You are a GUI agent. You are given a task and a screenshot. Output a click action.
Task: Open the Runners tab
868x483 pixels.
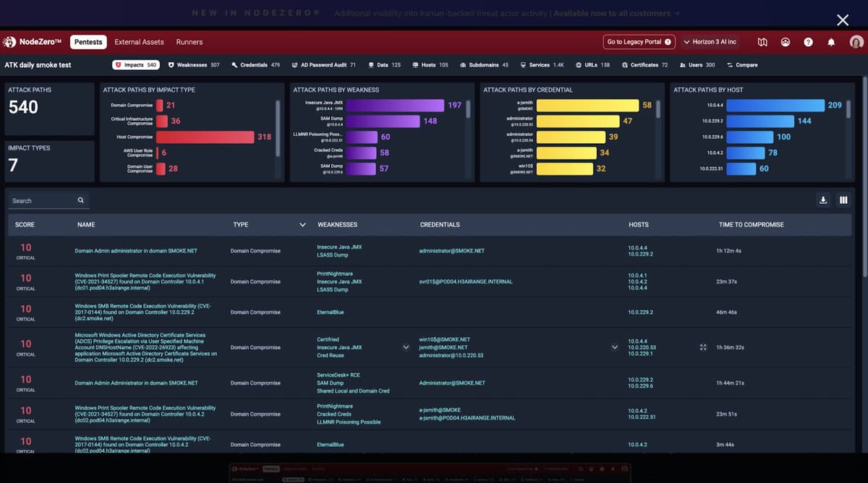(x=190, y=42)
